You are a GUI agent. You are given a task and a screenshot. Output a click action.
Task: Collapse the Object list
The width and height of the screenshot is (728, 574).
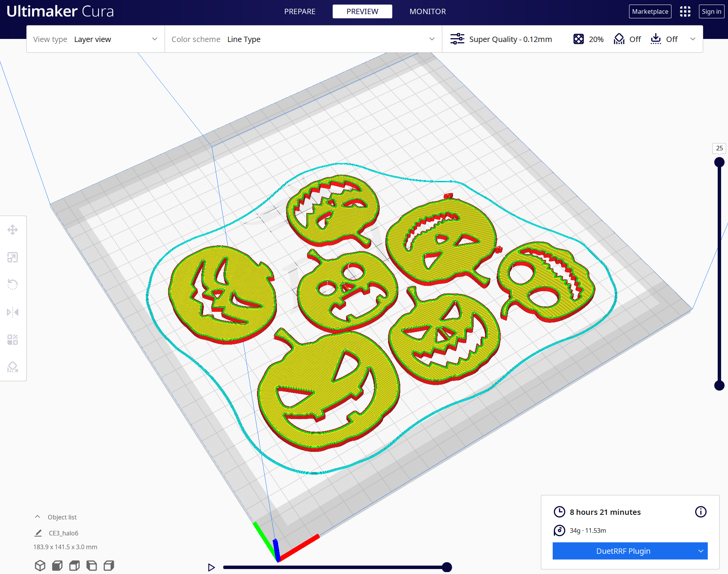pyautogui.click(x=37, y=517)
